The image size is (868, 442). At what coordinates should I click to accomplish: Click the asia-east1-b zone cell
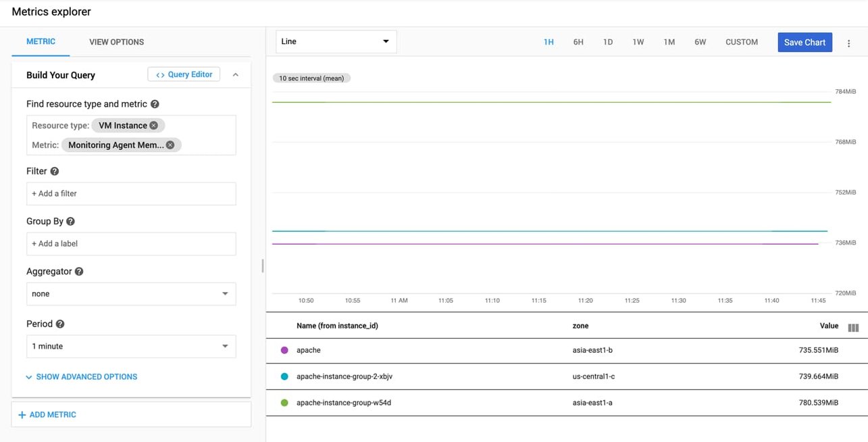click(592, 350)
